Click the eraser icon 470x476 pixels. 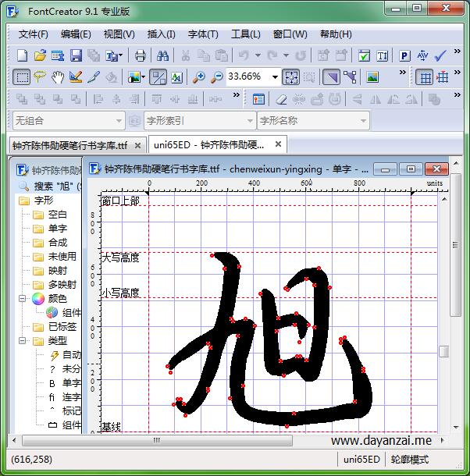[281, 99]
